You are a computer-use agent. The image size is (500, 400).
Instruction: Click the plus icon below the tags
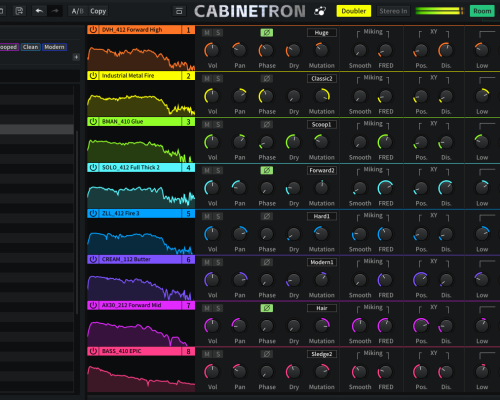point(76,57)
